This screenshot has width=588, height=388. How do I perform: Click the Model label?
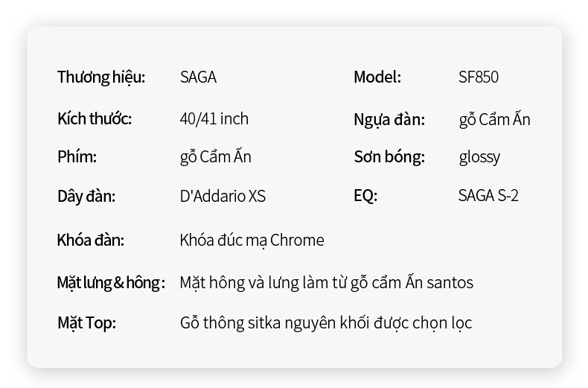(x=377, y=77)
